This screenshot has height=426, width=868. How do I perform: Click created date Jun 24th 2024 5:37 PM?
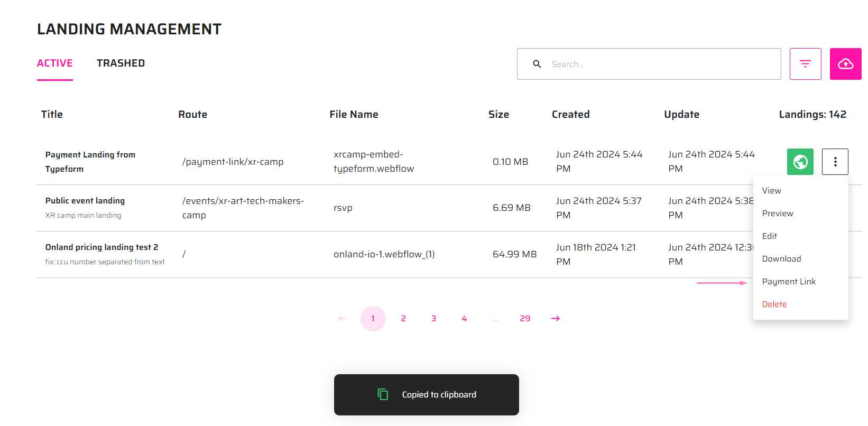599,208
